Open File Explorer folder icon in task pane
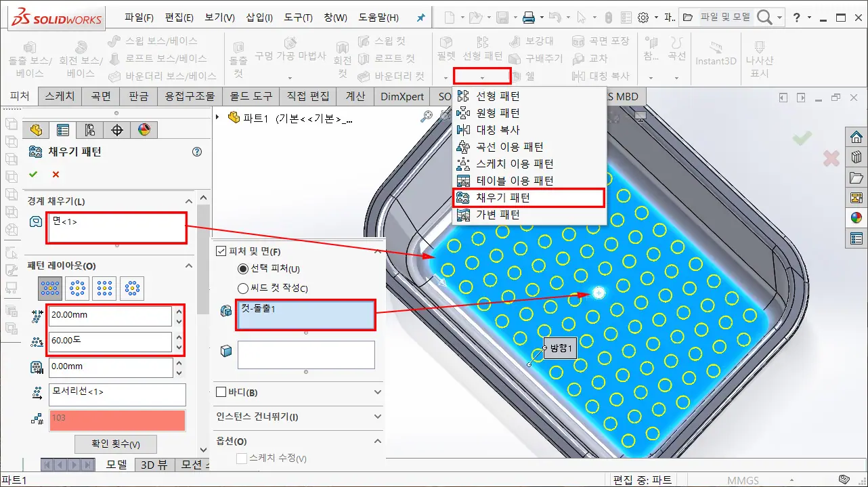 pos(856,177)
